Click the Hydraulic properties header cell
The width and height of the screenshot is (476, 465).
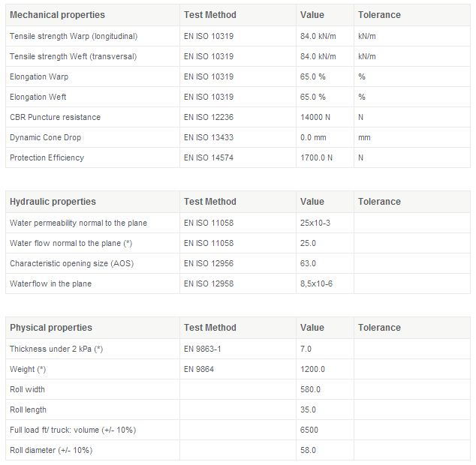click(53, 202)
